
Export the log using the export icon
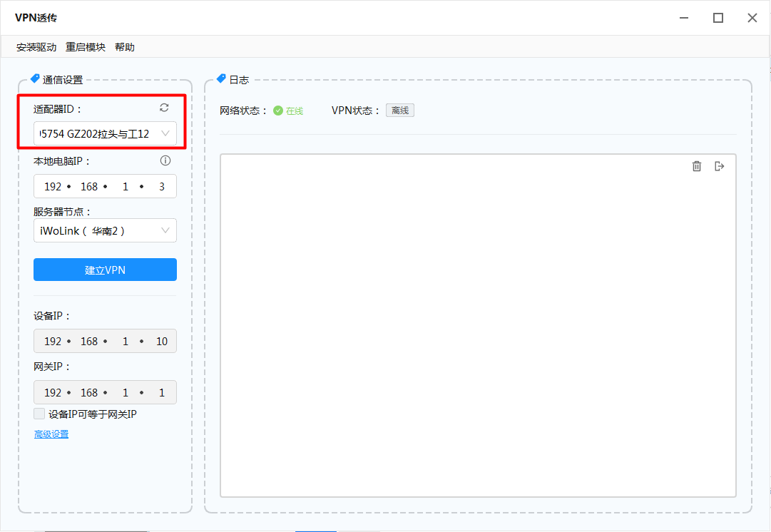(x=720, y=166)
